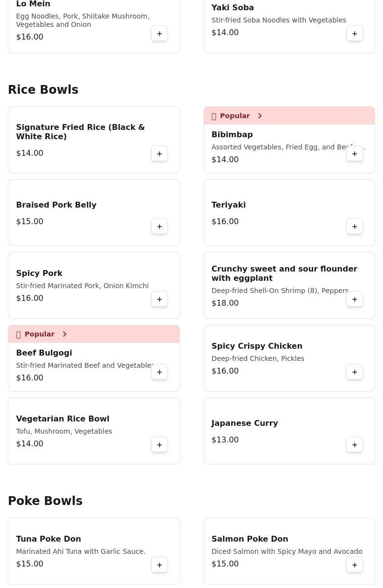
Task: Add Salmon Poke Don to order
Action: click(355, 565)
